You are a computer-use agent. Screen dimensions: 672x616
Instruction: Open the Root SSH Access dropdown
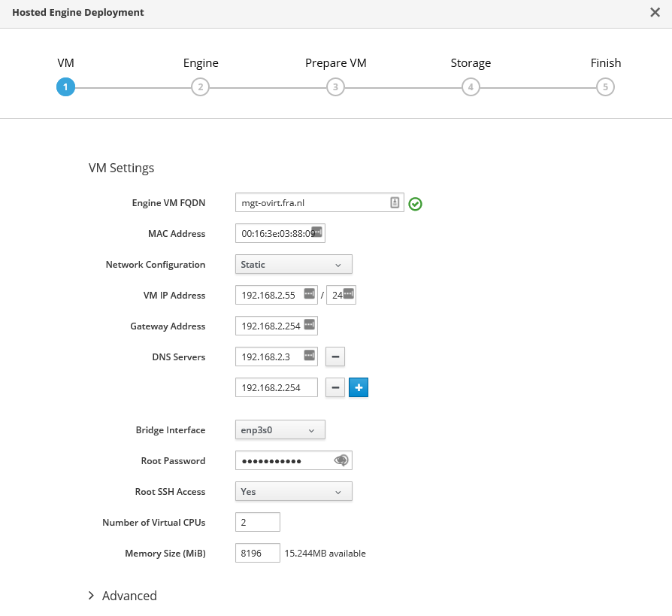pos(293,492)
